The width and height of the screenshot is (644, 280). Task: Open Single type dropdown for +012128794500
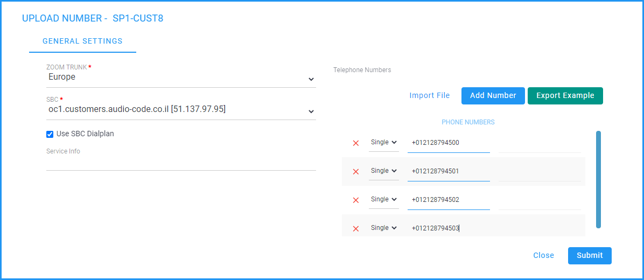[x=383, y=143]
